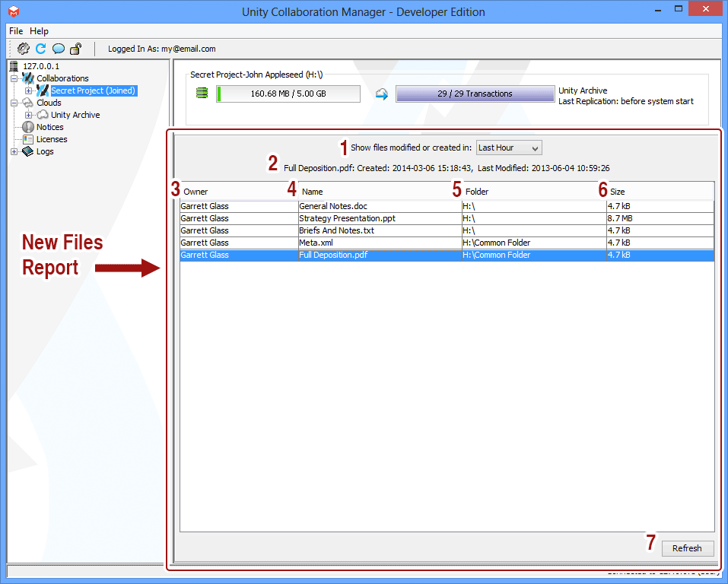Click the Refresh button
The width and height of the screenshot is (728, 584).
[688, 548]
